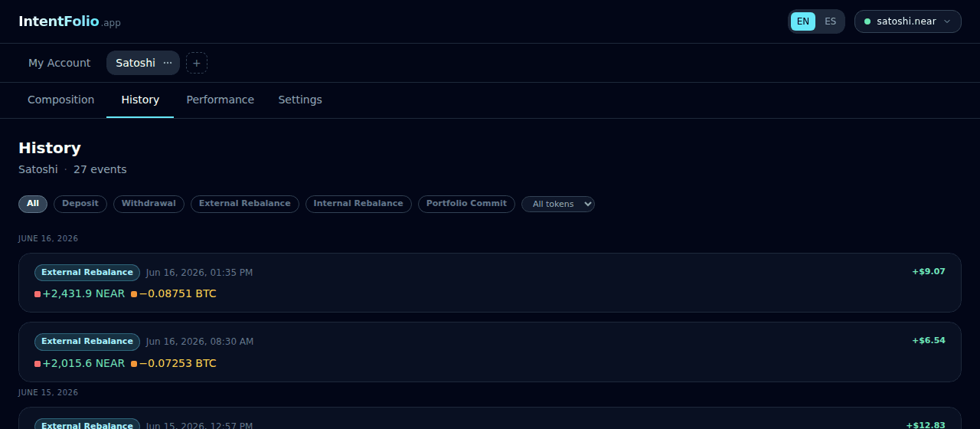Add a new portfolio with plus button

coord(197,63)
